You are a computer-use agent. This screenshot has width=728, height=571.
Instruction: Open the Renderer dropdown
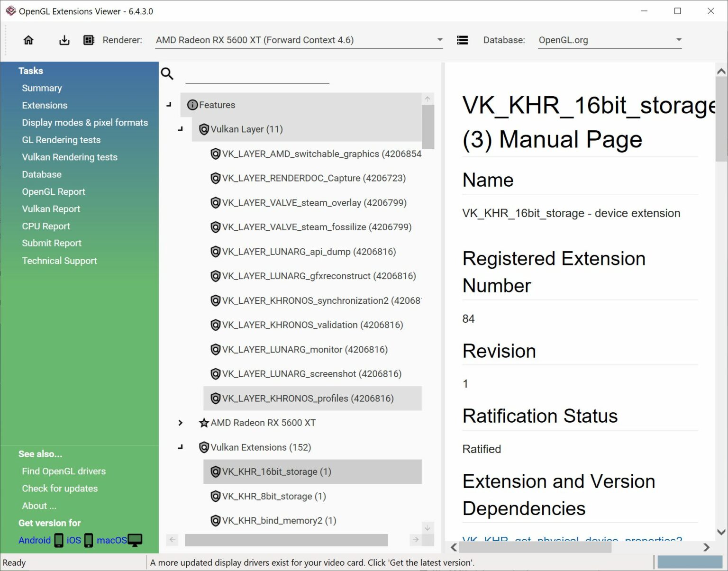(299, 40)
